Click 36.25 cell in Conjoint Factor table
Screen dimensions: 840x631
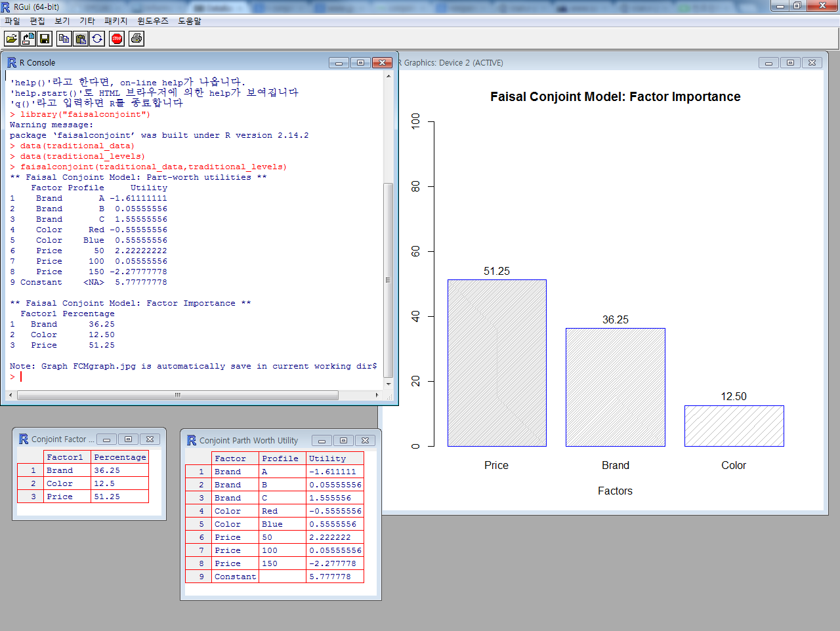pos(119,470)
